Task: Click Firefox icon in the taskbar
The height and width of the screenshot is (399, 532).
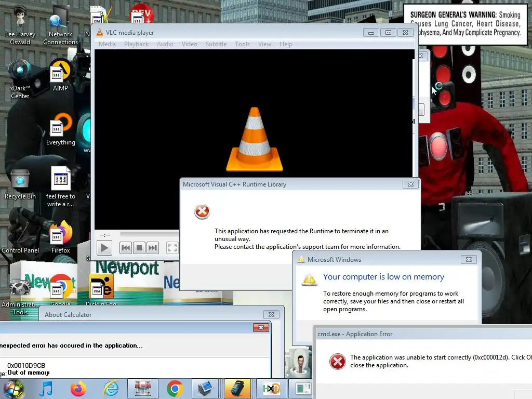Action: pos(78,389)
